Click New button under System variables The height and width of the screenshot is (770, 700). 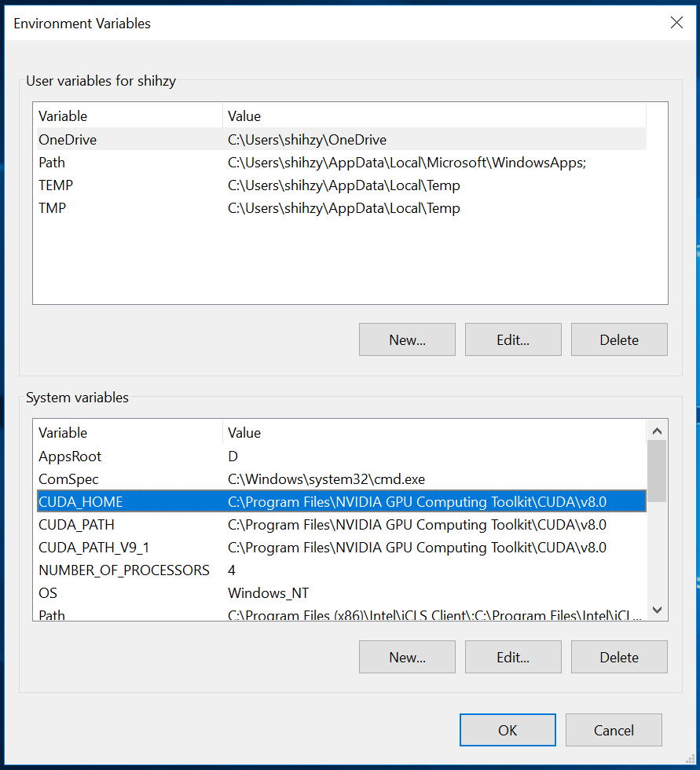click(407, 657)
